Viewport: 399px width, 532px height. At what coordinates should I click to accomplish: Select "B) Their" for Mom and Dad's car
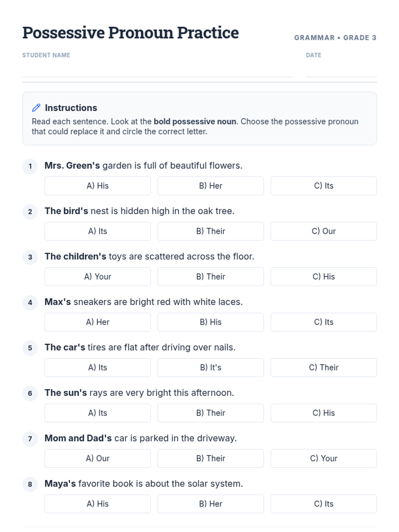point(210,459)
